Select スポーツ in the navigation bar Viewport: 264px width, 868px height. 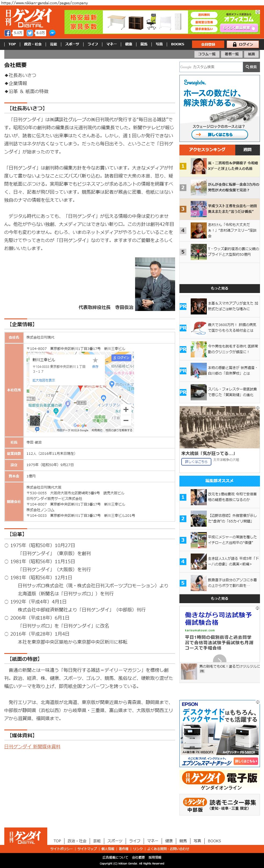tap(72, 44)
